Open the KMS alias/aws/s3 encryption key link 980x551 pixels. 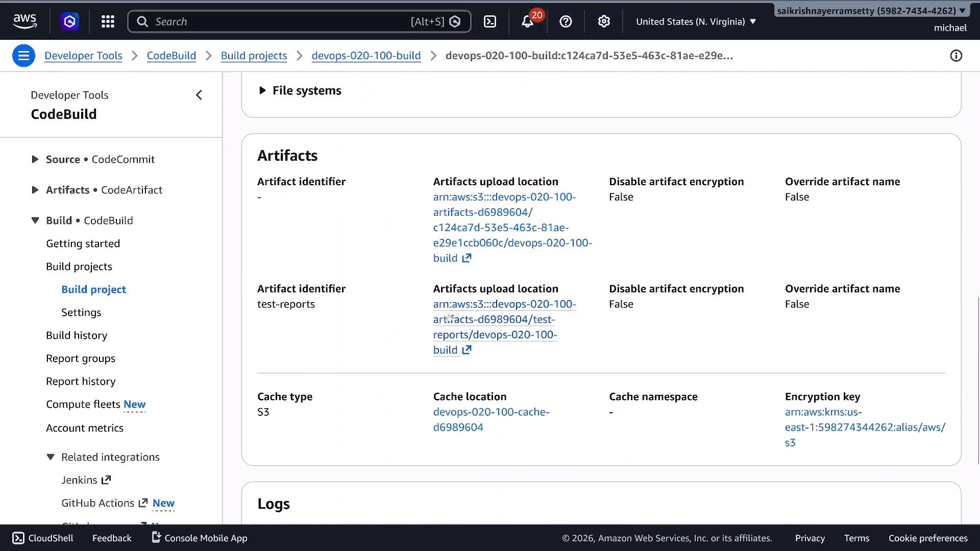coord(865,427)
